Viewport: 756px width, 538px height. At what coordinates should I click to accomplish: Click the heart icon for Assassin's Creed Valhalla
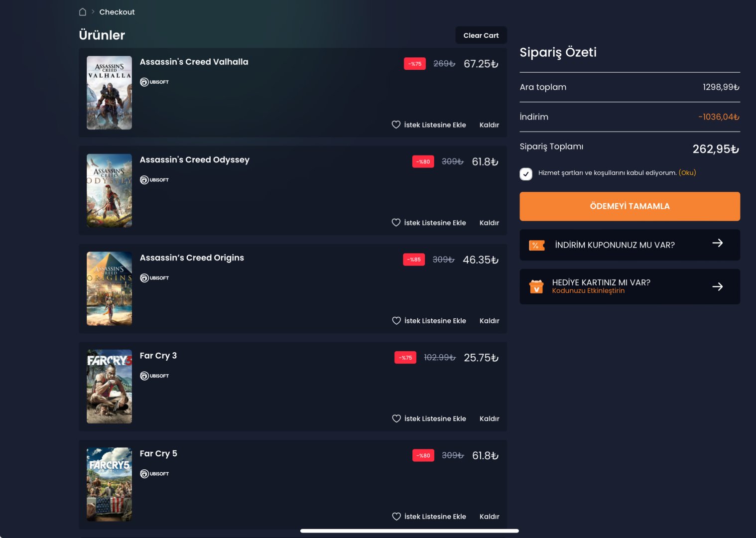(x=396, y=125)
